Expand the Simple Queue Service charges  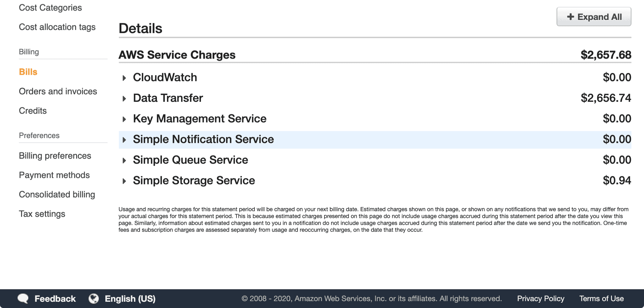click(x=124, y=160)
